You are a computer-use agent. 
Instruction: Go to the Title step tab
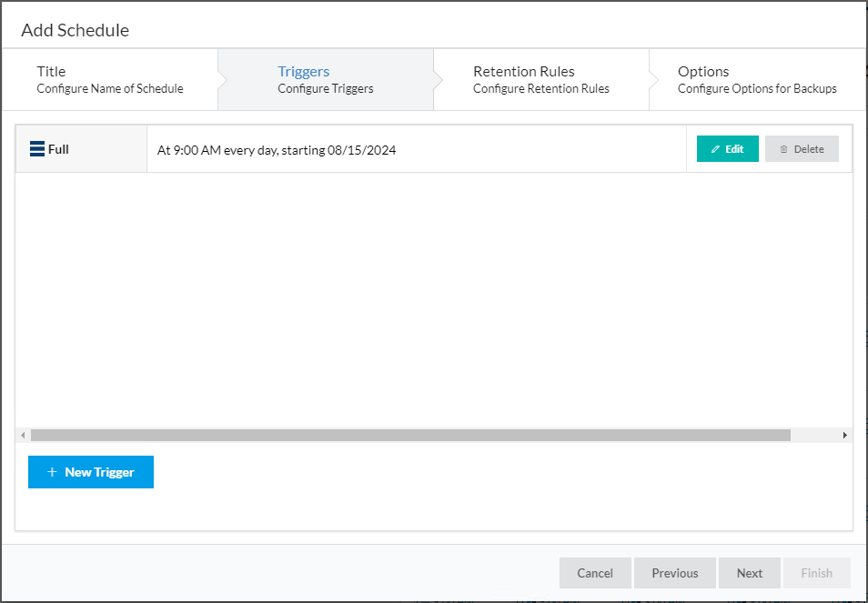click(x=109, y=79)
